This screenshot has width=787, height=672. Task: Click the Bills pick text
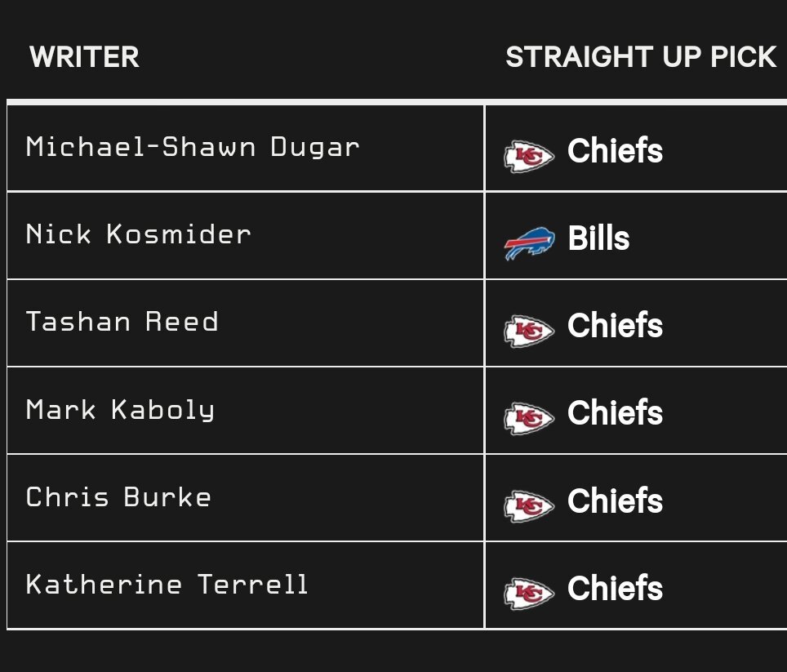pyautogui.click(x=598, y=238)
